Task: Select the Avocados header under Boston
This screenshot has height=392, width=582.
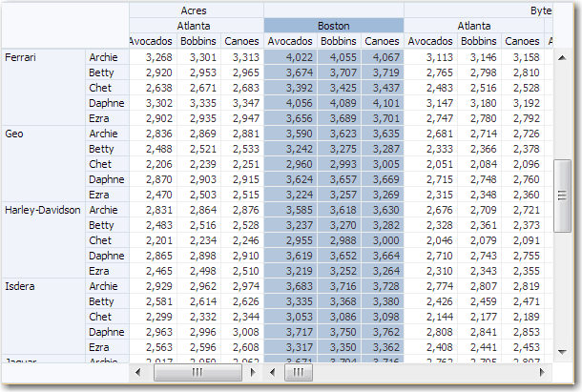Action: point(290,41)
